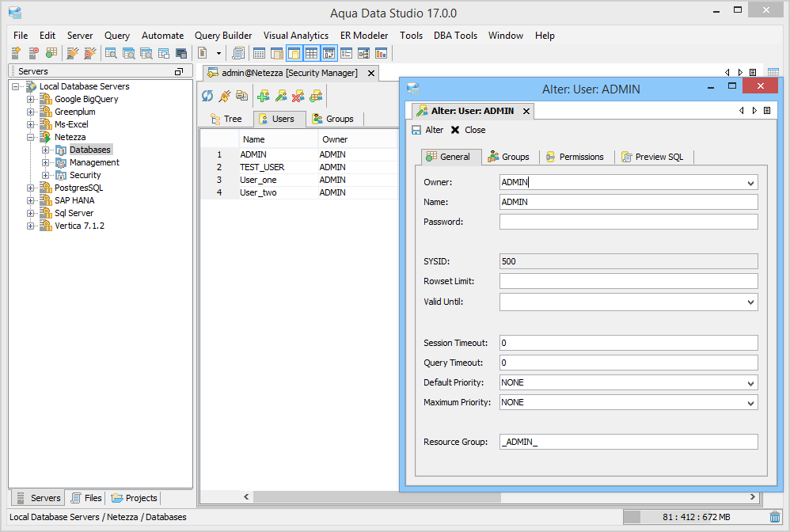The width and height of the screenshot is (790, 532).
Task: Click the Rowset Limit input field
Action: pyautogui.click(x=629, y=281)
